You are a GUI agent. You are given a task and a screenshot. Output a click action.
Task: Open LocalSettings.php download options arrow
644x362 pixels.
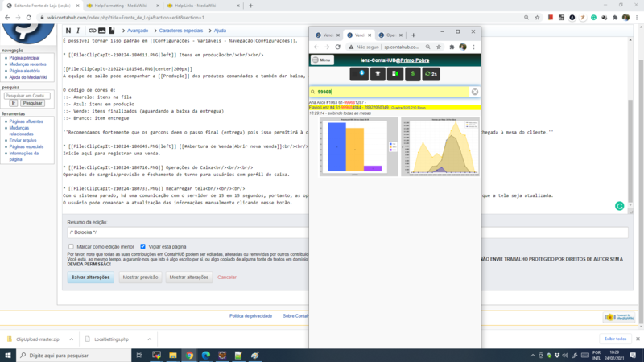tap(150, 339)
